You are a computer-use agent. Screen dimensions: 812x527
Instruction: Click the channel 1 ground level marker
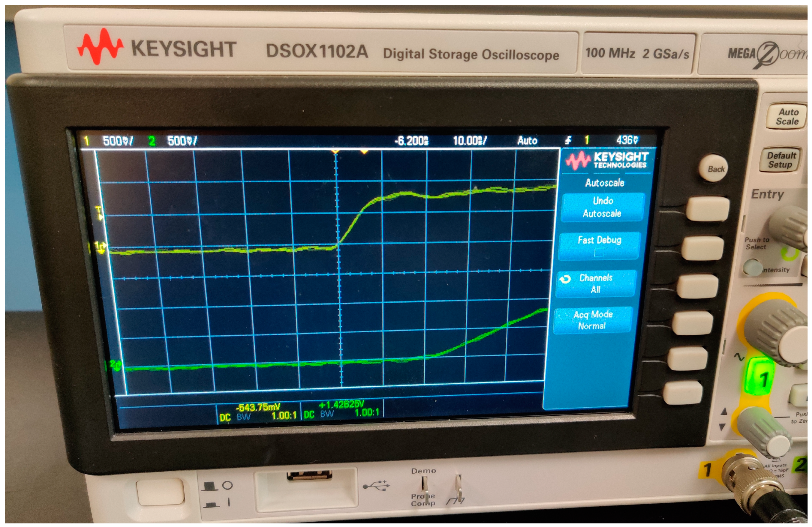point(100,248)
